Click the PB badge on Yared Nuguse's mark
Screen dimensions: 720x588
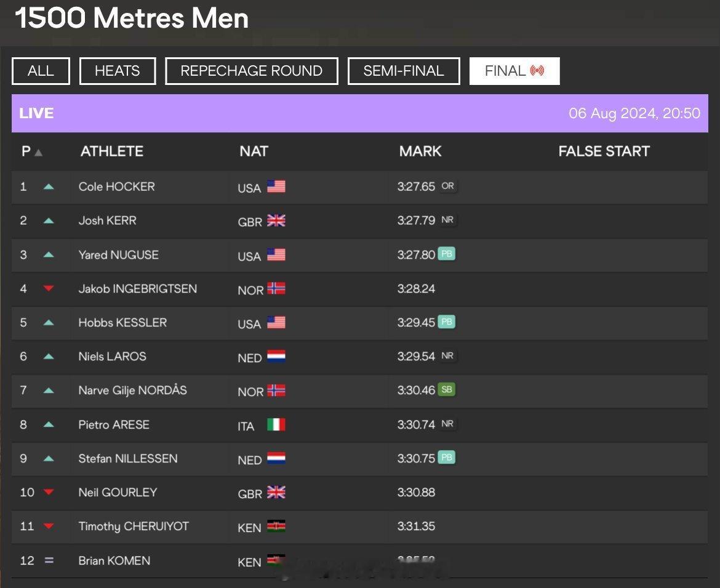coord(446,254)
